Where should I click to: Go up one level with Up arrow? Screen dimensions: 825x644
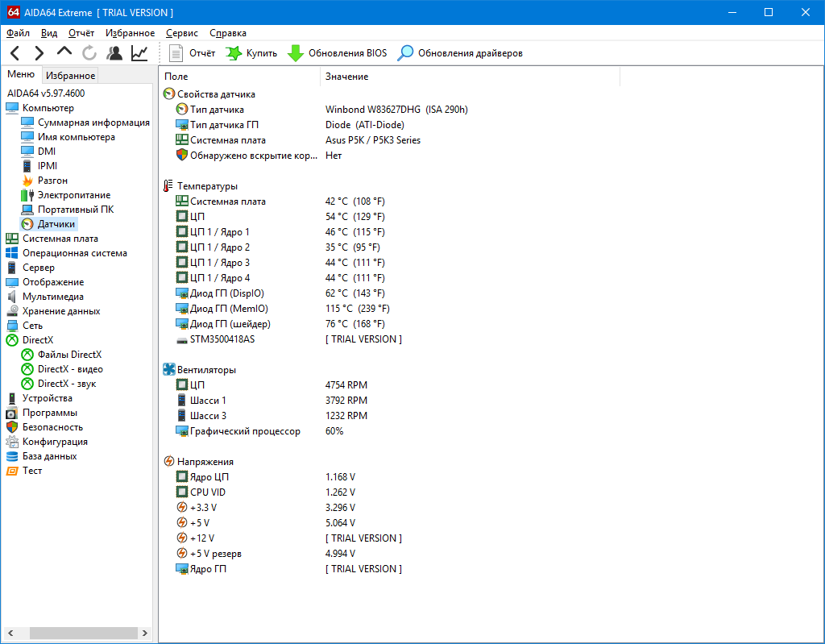click(x=64, y=53)
